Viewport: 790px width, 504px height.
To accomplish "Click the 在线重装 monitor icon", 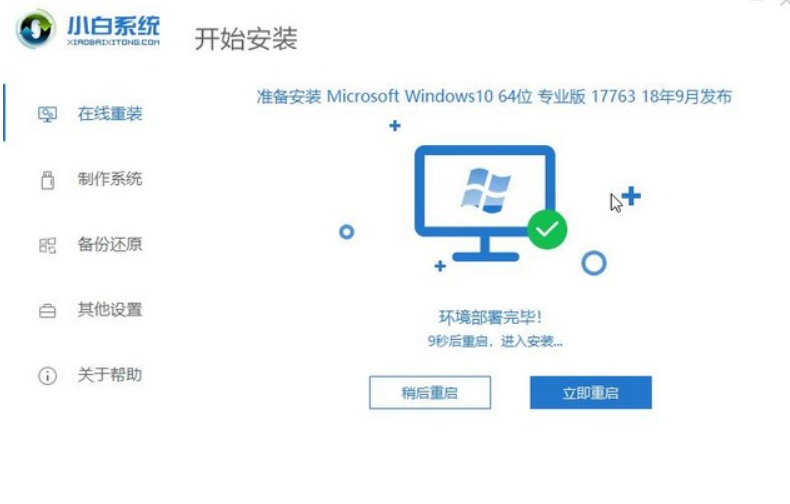I will (47, 114).
